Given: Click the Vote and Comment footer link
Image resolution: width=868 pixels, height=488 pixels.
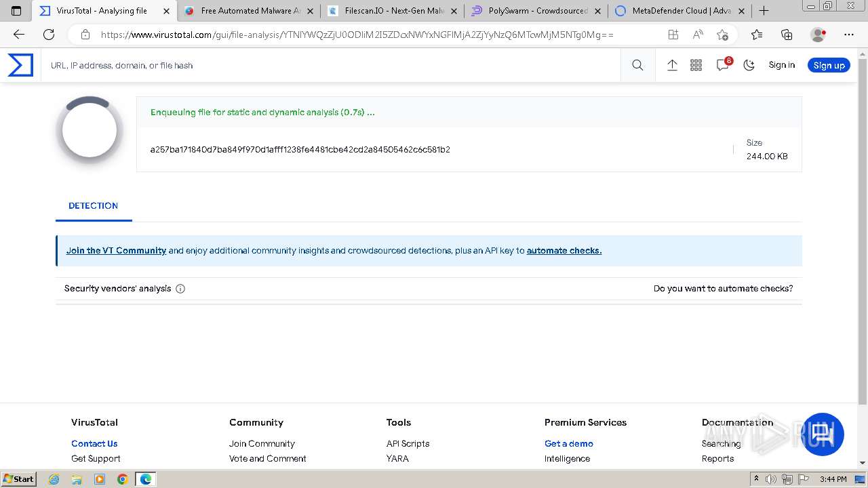Looking at the screenshot, I should [x=268, y=459].
